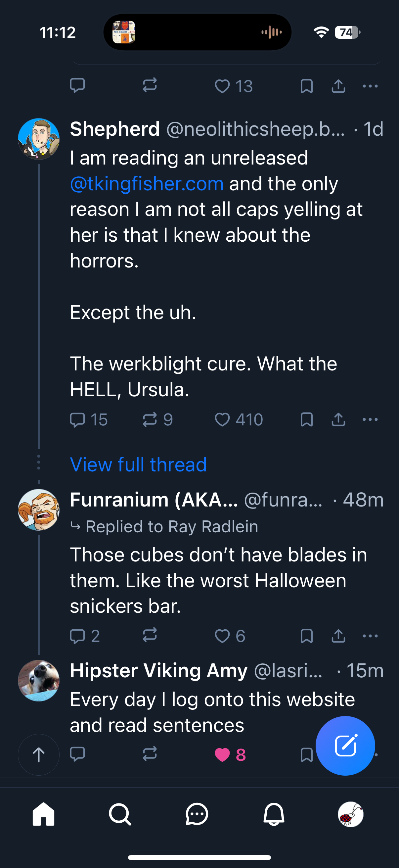399x868 pixels.
Task: Open Shepherd's profile avatar
Action: (39, 139)
